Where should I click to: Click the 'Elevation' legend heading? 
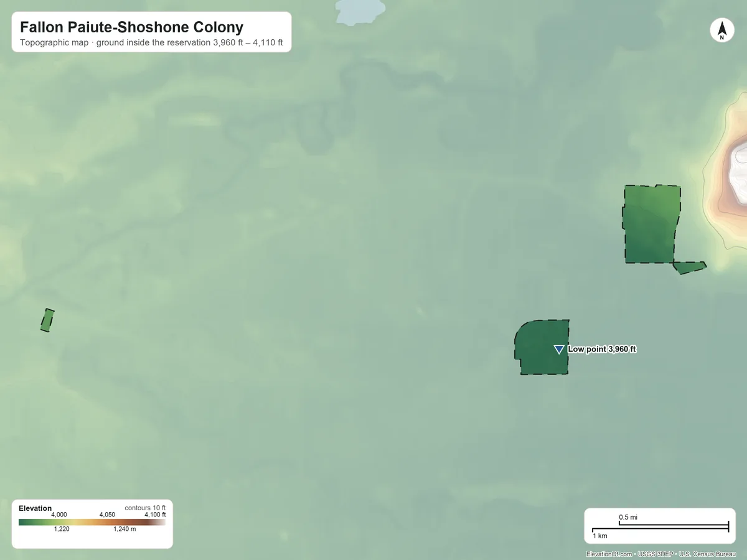[x=35, y=508]
